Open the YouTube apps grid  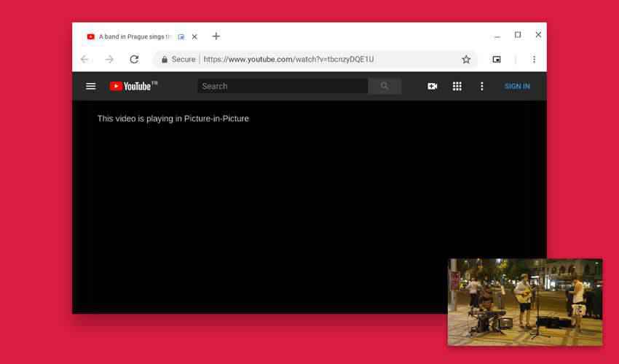click(457, 86)
